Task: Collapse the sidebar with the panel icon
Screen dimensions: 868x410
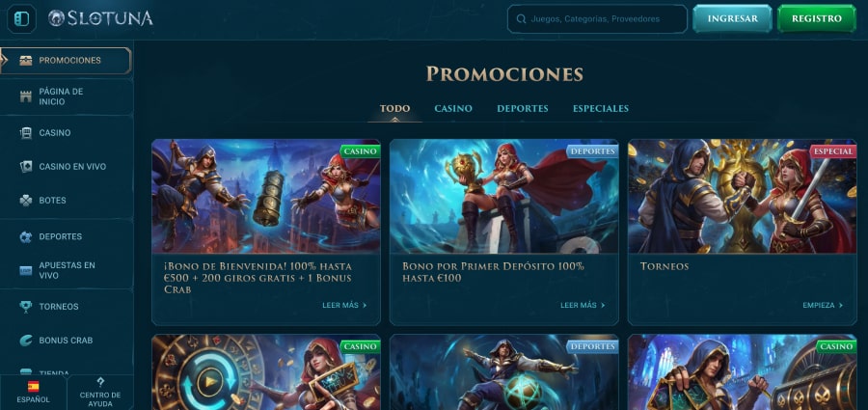Action: pos(21,19)
